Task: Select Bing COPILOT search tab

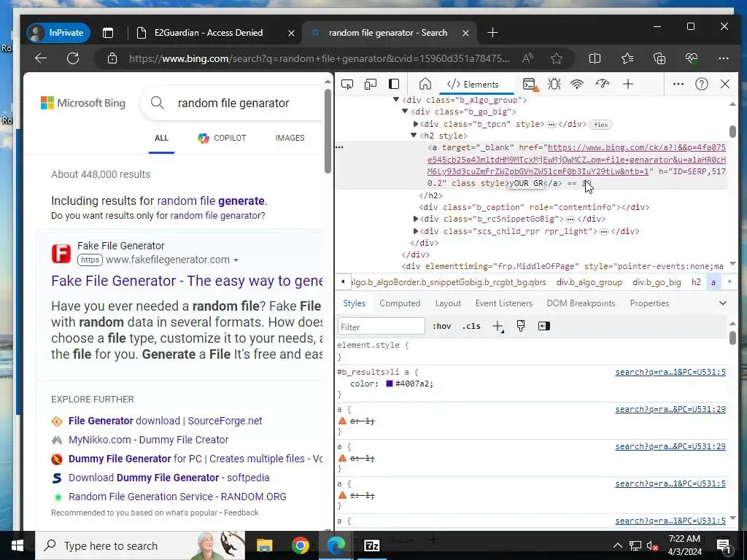Action: [222, 138]
